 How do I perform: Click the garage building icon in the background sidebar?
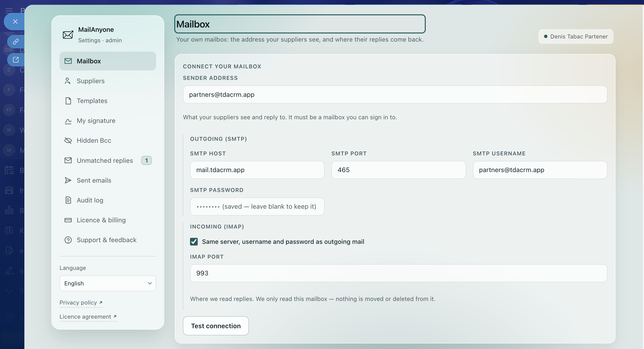click(x=9, y=190)
